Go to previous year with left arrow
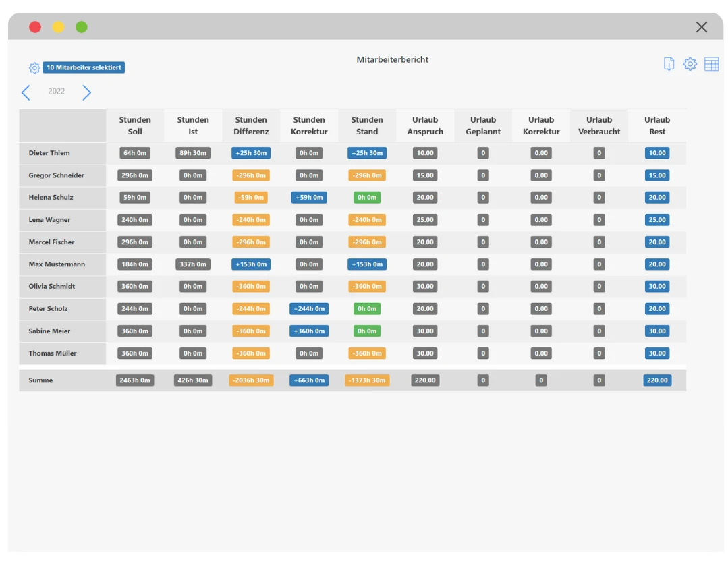Viewport: 728px width, 568px height. [x=26, y=92]
